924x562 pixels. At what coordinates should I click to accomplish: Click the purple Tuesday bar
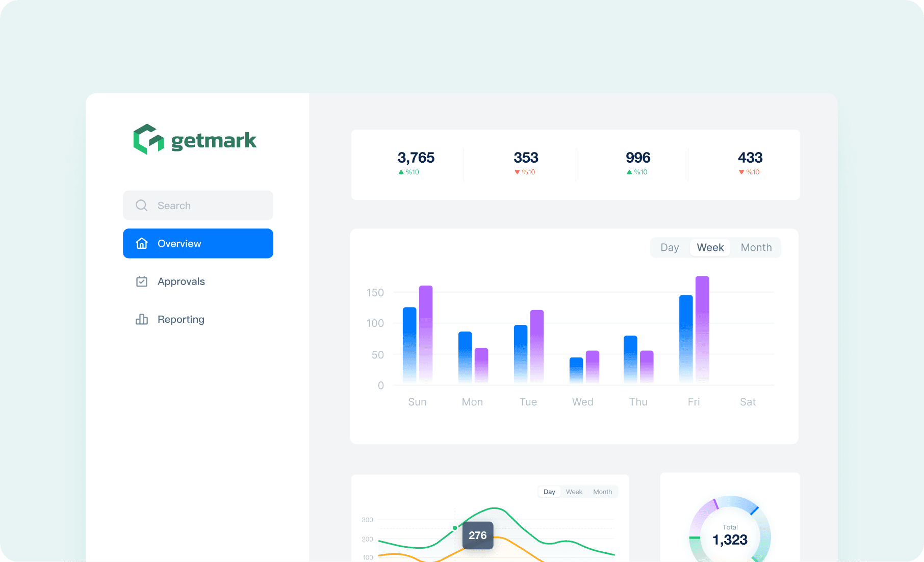tap(537, 347)
